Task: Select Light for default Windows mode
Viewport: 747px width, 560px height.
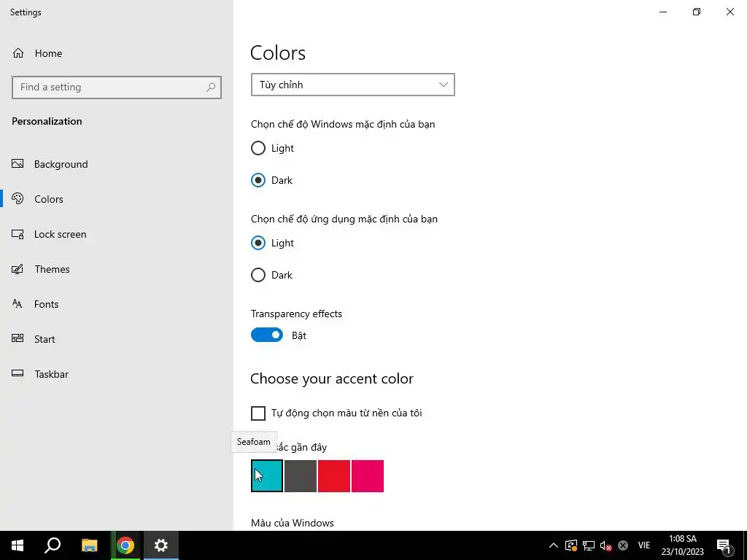Action: pyautogui.click(x=258, y=148)
